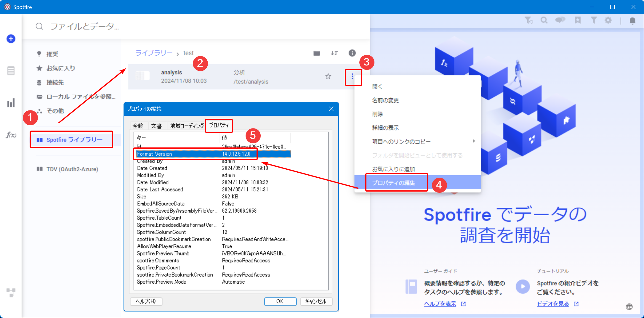This screenshot has height=318, width=644.
Task: Open three-dot menu for analysis item
Action: coord(352,76)
